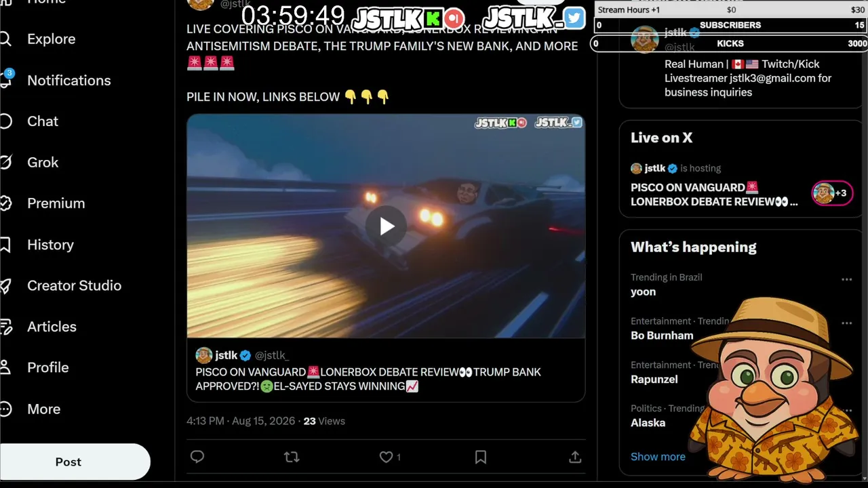Click the 'Live on X' heading
Image resolution: width=868 pixels, height=488 pixels.
(x=661, y=138)
